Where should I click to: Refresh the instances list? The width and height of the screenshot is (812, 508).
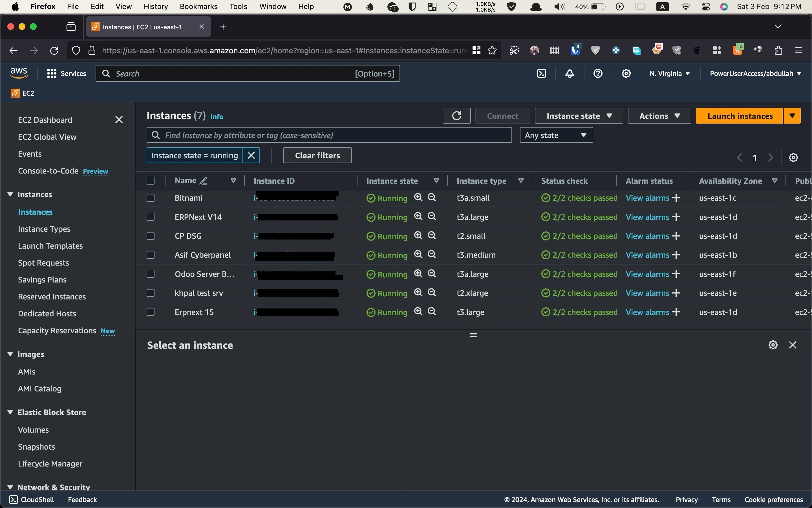457,116
